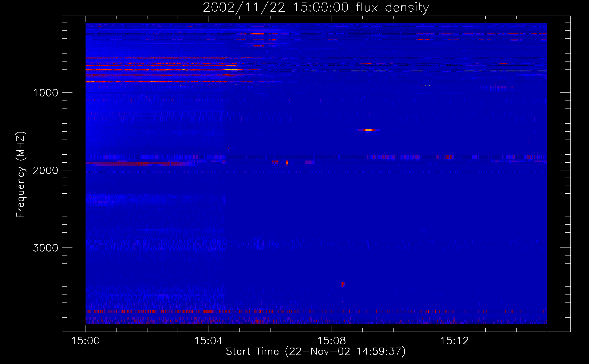This screenshot has height=364, width=589.
Task: Click the 1000 frequency tick label
Action: coord(46,93)
